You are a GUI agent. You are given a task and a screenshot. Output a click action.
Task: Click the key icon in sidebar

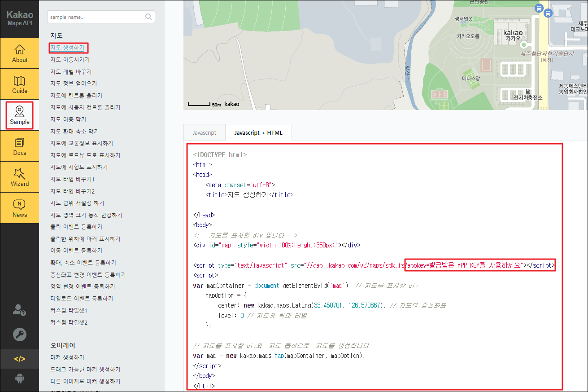[19, 335]
